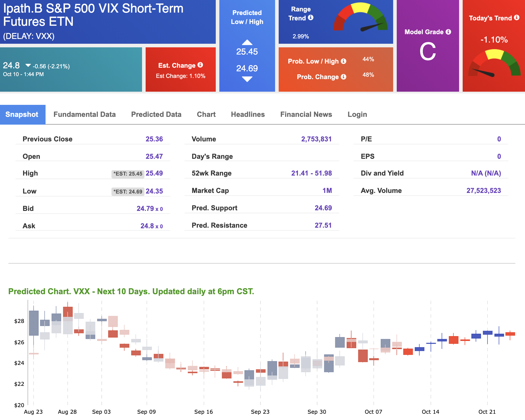
Task: Click the High estimate badge EST: 25.45
Action: 128,174
